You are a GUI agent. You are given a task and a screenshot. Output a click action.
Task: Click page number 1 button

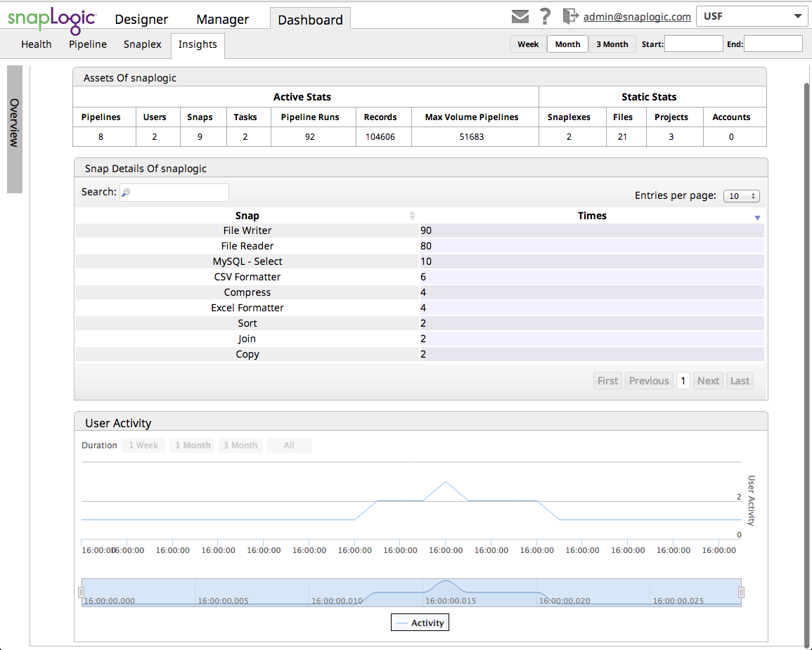click(x=683, y=381)
